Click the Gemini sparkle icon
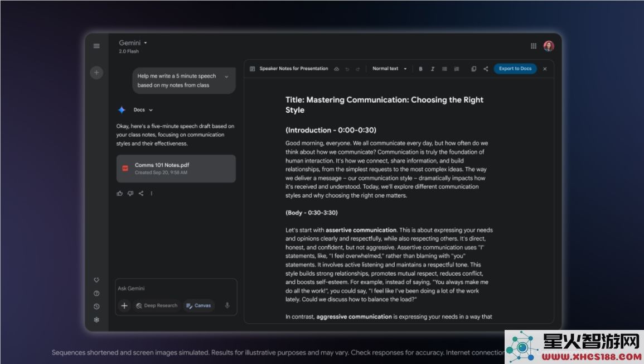This screenshot has height=364, width=644. (x=122, y=110)
